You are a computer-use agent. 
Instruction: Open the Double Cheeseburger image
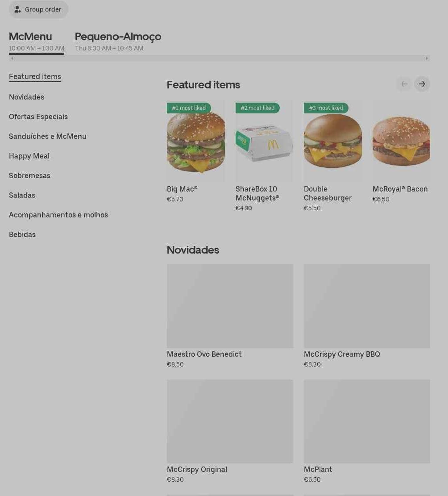pos(332,141)
